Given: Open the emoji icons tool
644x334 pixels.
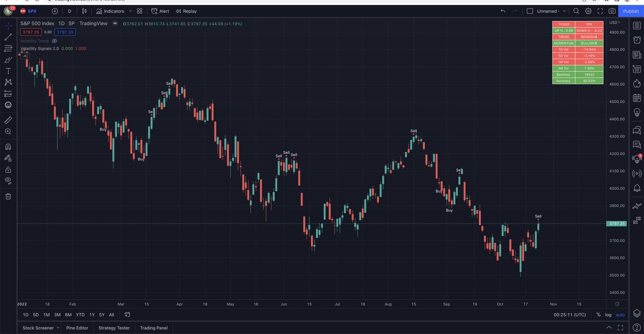Looking at the screenshot, I should [x=8, y=105].
